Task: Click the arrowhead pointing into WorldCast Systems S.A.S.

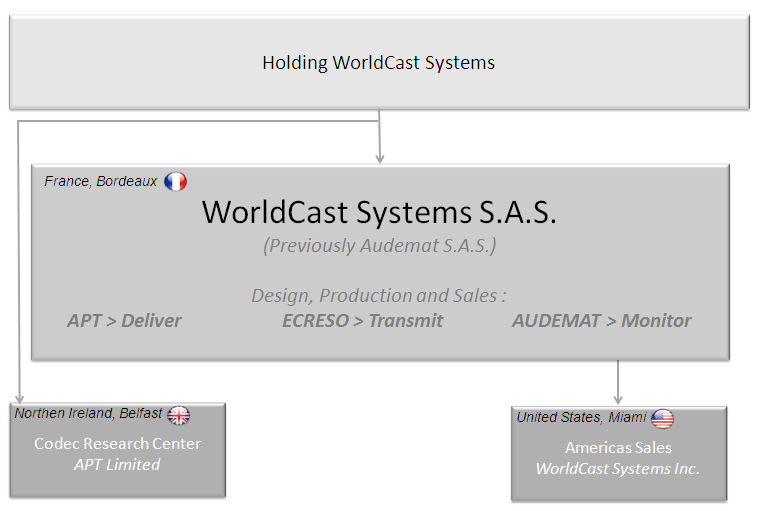Action: (379, 156)
